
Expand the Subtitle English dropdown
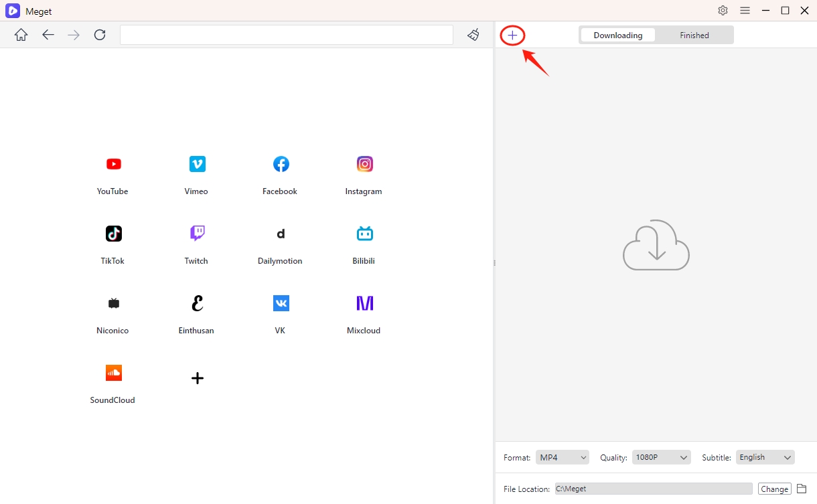(x=765, y=457)
